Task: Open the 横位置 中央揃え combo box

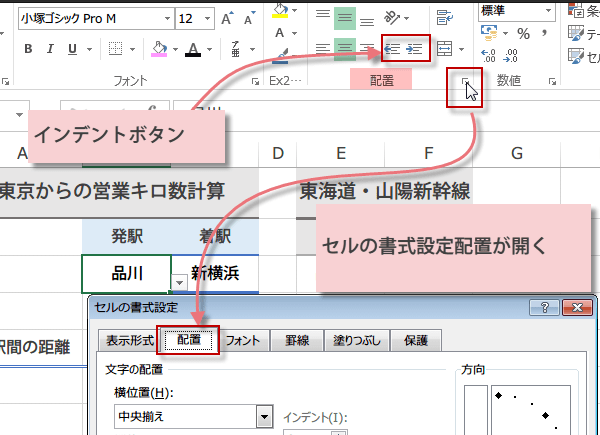Action: pos(194,416)
